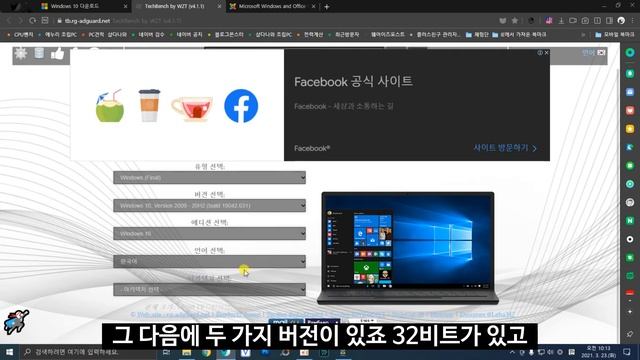640x360 pixels.
Task: Open the file selection dropdown at the bottom
Action: coord(209,289)
